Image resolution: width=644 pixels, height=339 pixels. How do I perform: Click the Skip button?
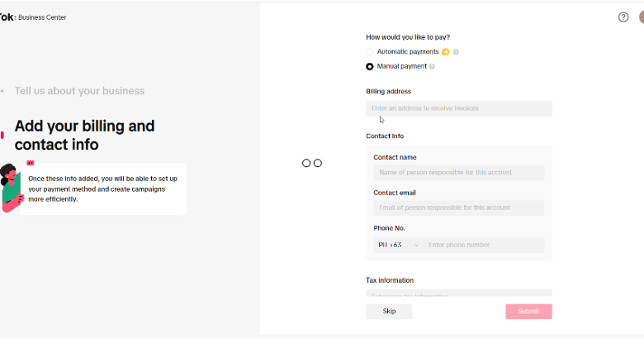point(389,312)
